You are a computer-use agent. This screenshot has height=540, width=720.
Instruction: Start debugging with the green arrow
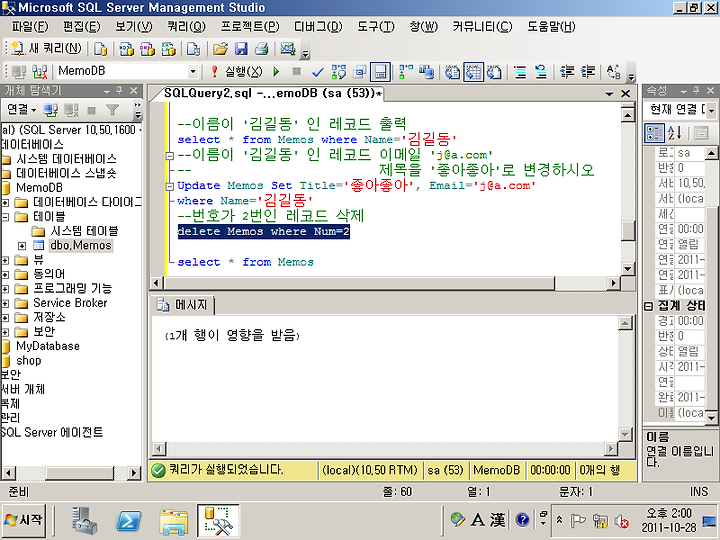point(276,72)
